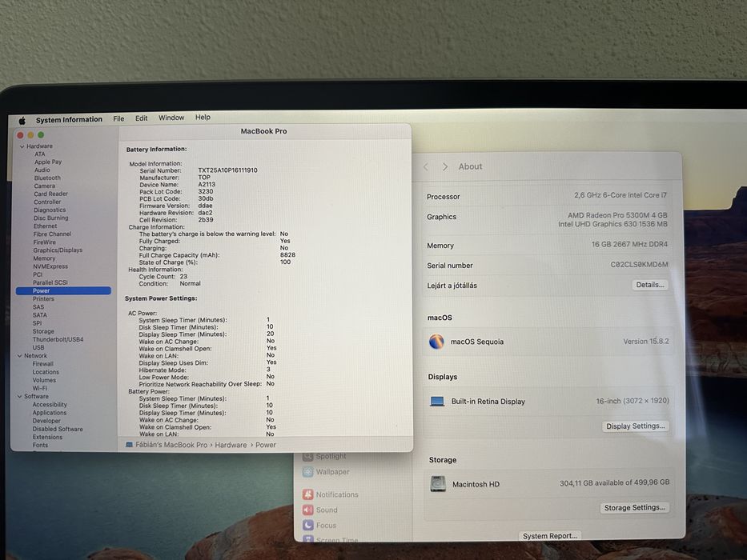
Task: Open Notifications in System Settings sidebar
Action: pos(330,494)
